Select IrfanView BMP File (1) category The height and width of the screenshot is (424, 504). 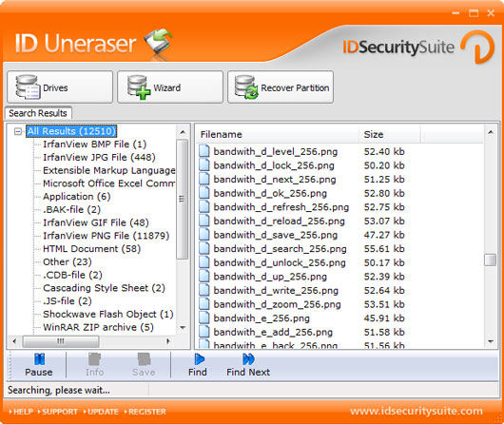click(94, 144)
